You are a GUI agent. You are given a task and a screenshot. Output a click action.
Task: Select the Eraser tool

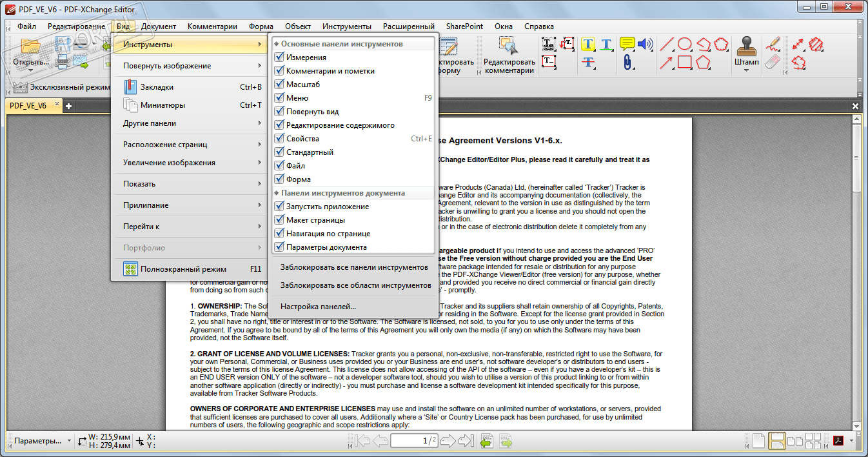pos(773,62)
